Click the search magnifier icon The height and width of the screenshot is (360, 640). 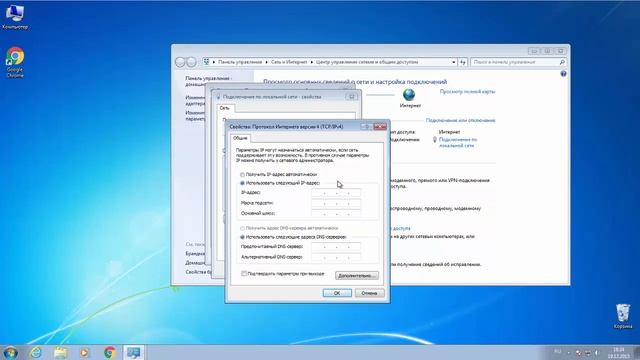pos(562,62)
